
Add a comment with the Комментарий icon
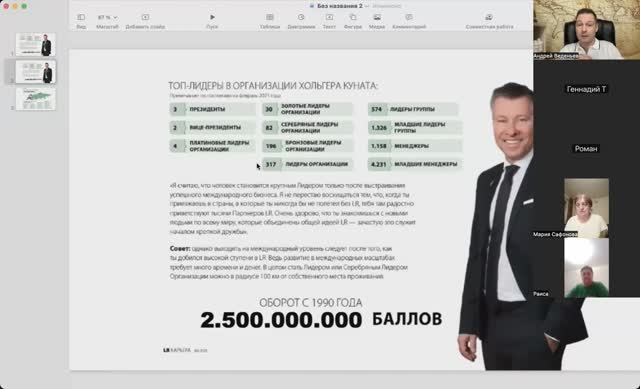[x=409, y=17]
